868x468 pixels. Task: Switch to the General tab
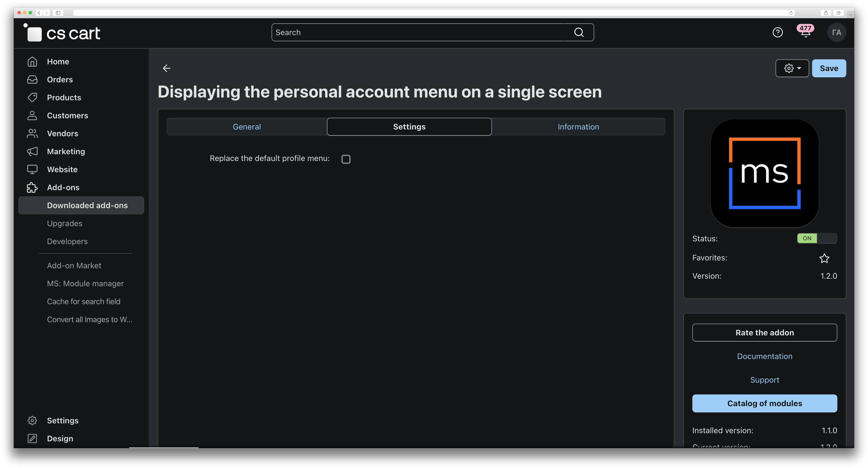[x=247, y=127]
